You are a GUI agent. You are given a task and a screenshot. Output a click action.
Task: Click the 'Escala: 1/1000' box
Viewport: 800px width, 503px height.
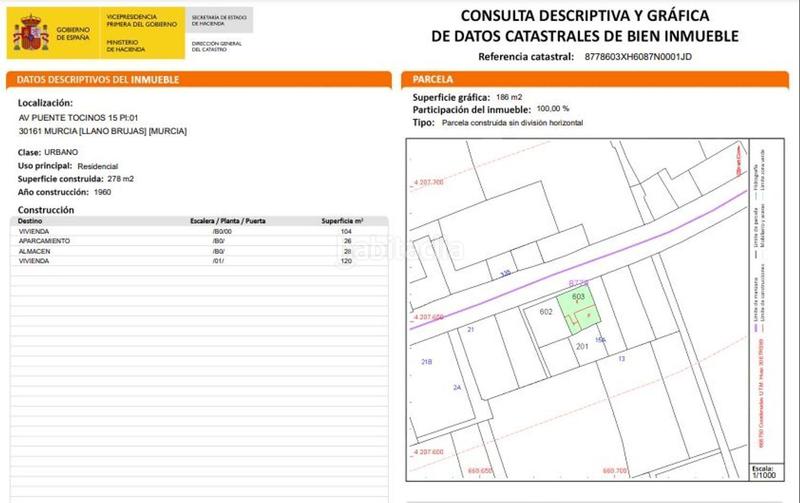(764, 472)
